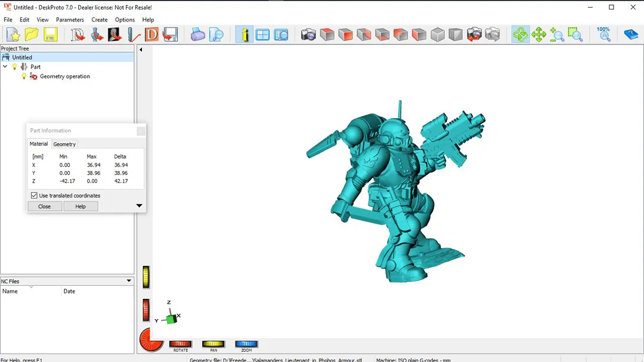Screen dimensions: 644x362
Task: Click the red ROTATE thumbwheel
Action: pyautogui.click(x=181, y=344)
